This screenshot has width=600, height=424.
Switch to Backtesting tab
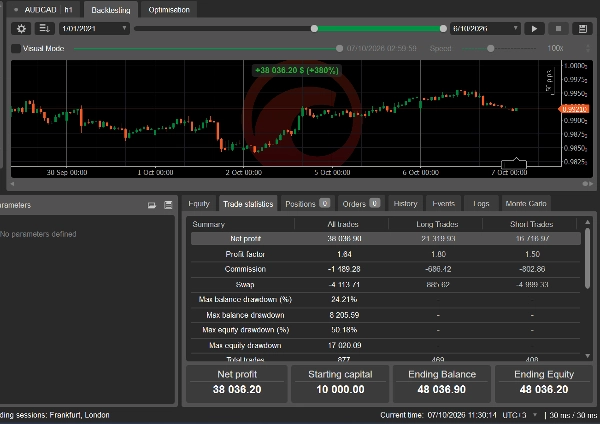click(x=111, y=10)
